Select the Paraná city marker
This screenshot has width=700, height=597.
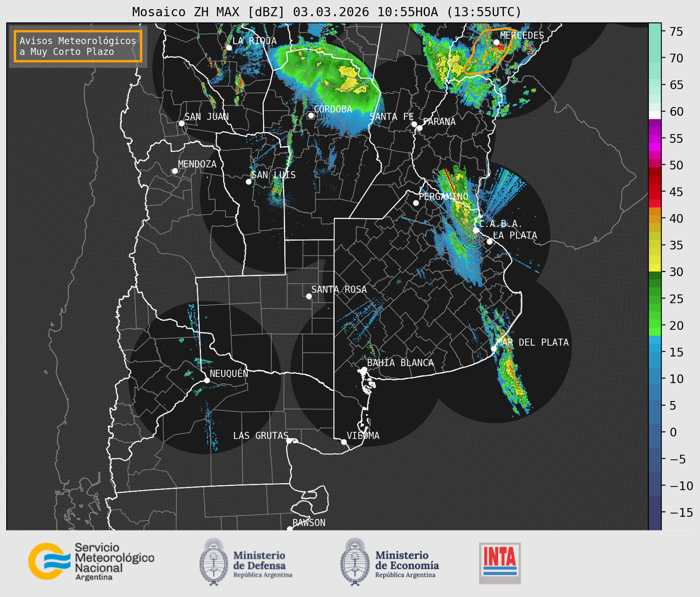click(x=420, y=128)
